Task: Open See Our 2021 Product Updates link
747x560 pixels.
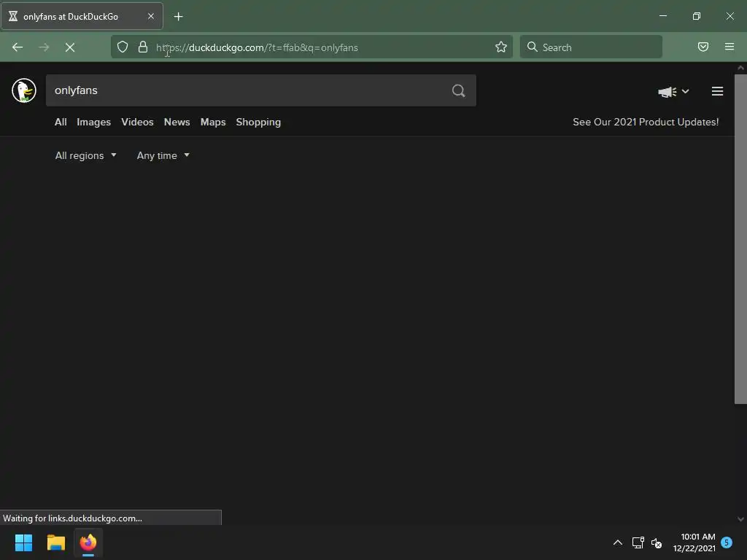Action: tap(646, 122)
